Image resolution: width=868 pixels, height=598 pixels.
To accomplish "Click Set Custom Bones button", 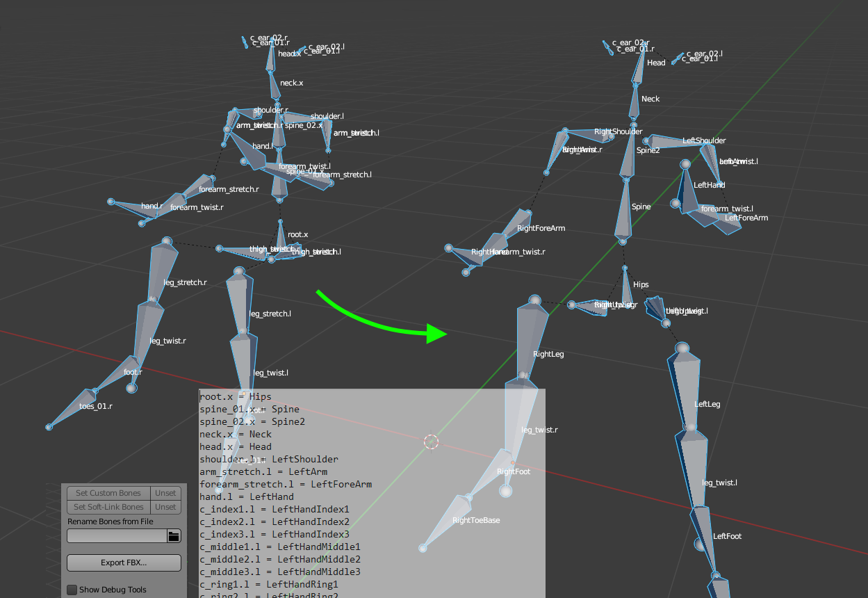I will point(108,493).
